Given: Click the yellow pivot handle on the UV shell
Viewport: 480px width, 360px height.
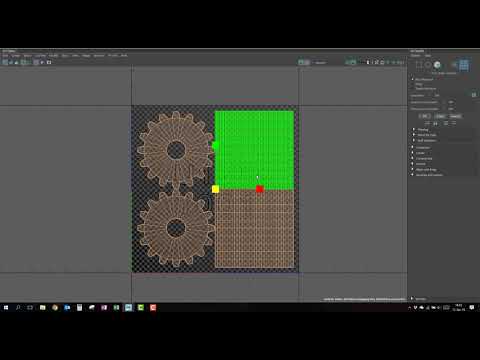Looking at the screenshot, I should [215, 189].
